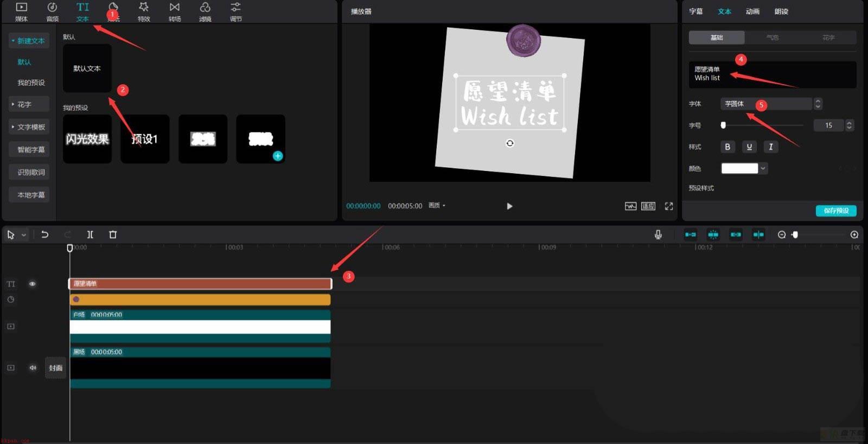Image resolution: width=868 pixels, height=444 pixels.
Task: Hide the text track with eye icon
Action: coord(33,284)
